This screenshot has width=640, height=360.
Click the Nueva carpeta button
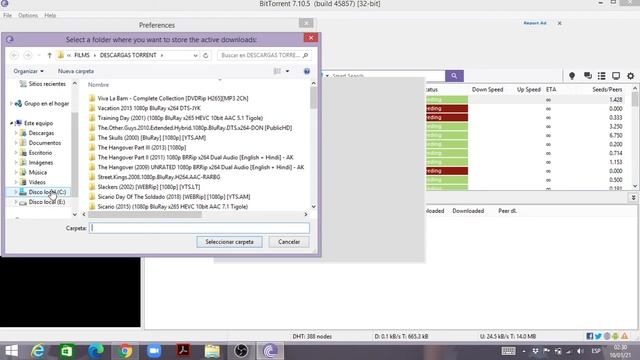pos(76,71)
